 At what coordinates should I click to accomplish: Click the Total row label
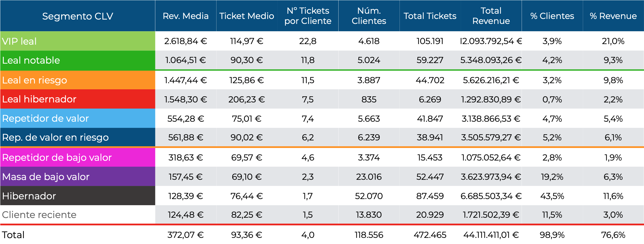point(13,235)
